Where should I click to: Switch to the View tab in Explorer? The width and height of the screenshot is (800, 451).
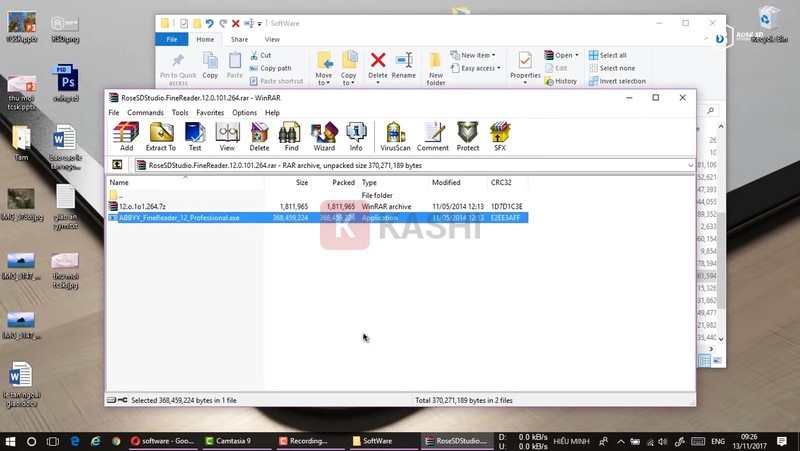(x=272, y=39)
